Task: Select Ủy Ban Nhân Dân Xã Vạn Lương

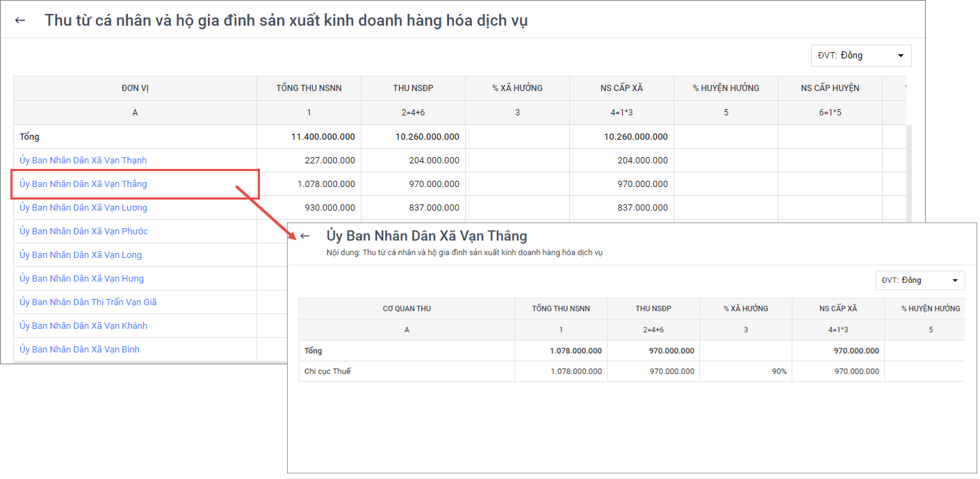Action: [x=83, y=208]
